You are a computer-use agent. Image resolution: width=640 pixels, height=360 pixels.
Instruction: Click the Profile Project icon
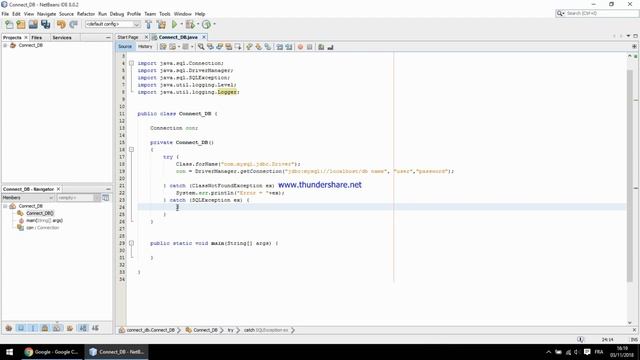pyautogui.click(x=207, y=24)
